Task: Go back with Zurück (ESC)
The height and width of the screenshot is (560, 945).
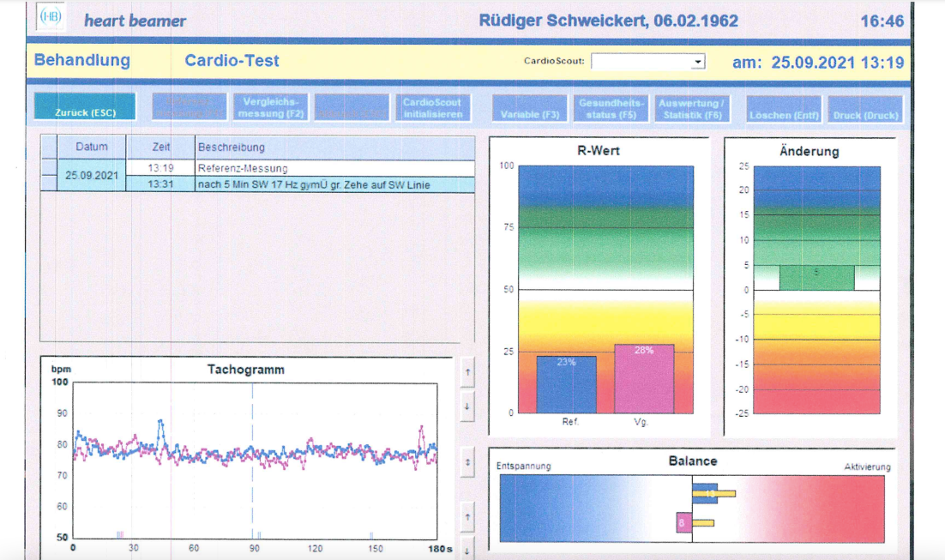Action: point(85,108)
